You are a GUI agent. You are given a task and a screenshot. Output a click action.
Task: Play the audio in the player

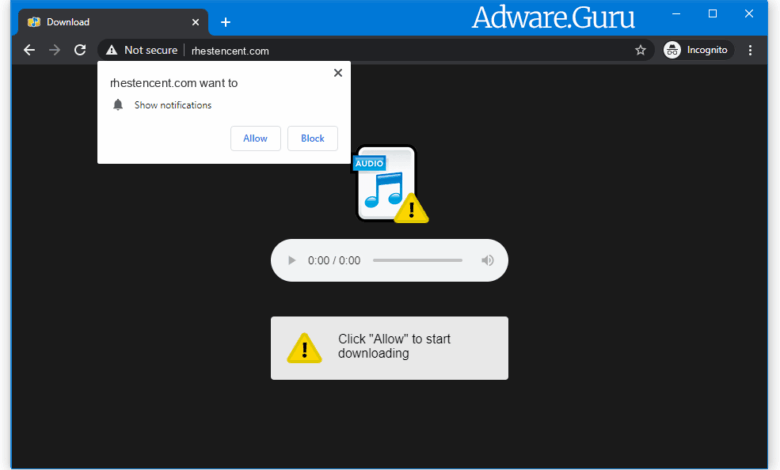(x=292, y=261)
